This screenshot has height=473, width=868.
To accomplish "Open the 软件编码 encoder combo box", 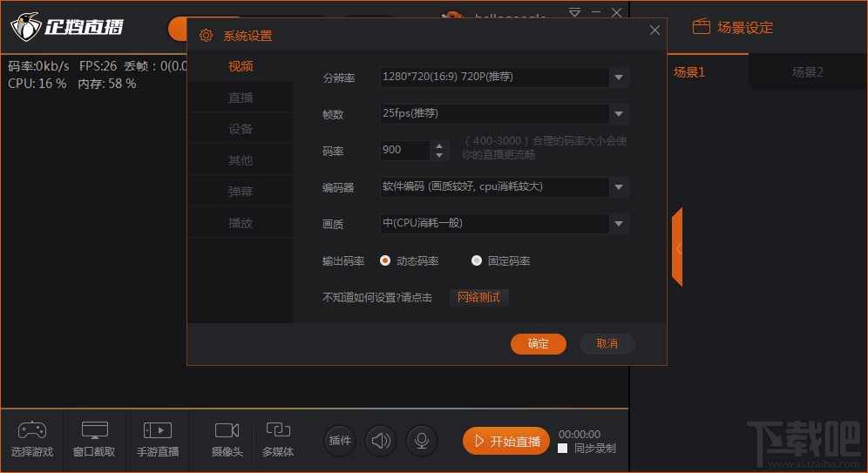I will [x=505, y=187].
